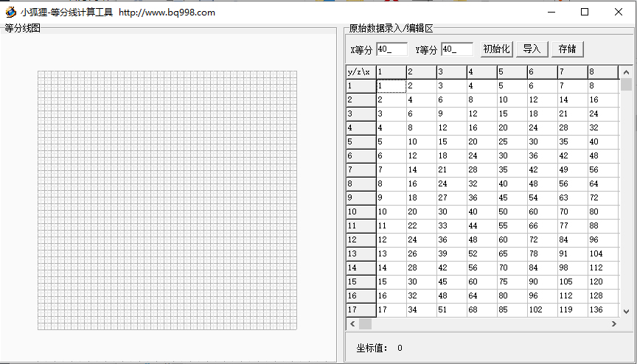
Task: Click cell with value 136 in row 17
Action: coord(603,309)
